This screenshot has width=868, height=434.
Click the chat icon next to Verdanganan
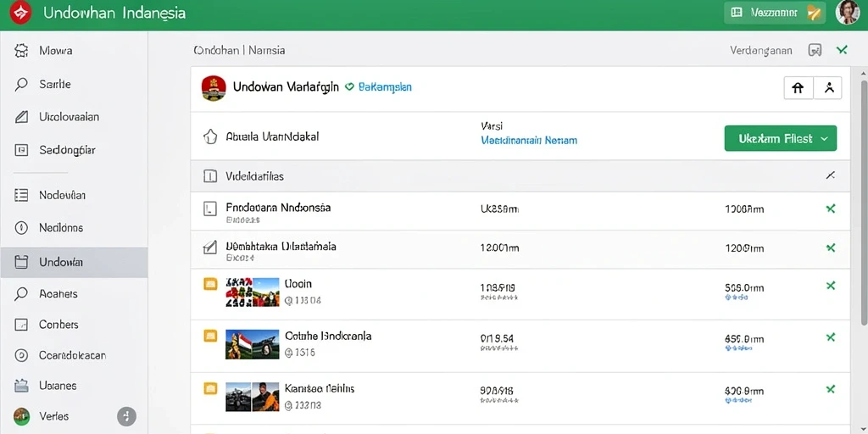[815, 50]
